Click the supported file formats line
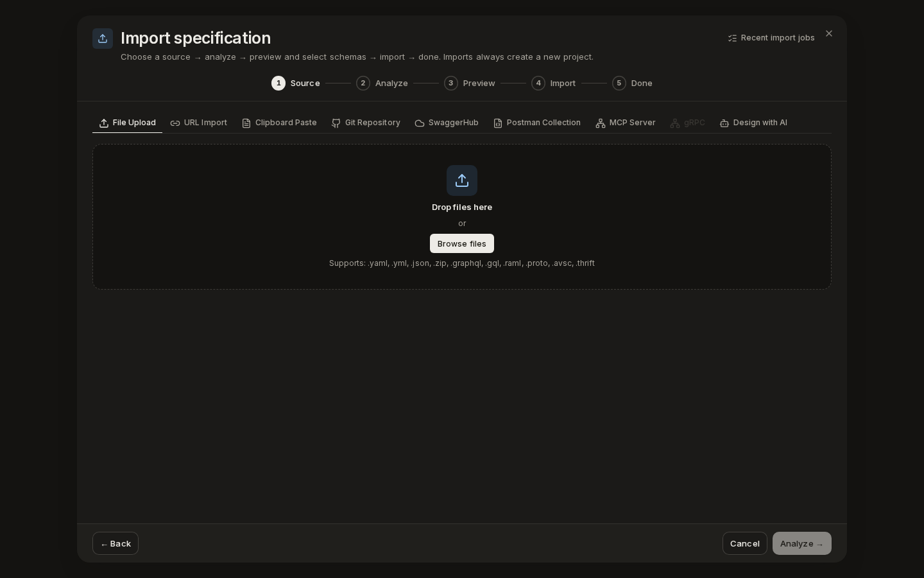Image resolution: width=924 pixels, height=578 pixels. [462, 263]
